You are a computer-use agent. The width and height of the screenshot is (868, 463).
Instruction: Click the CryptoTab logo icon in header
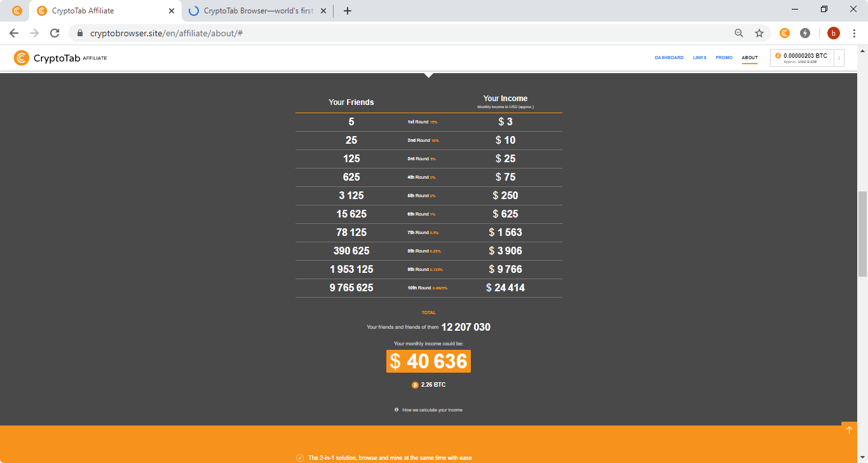(x=21, y=58)
